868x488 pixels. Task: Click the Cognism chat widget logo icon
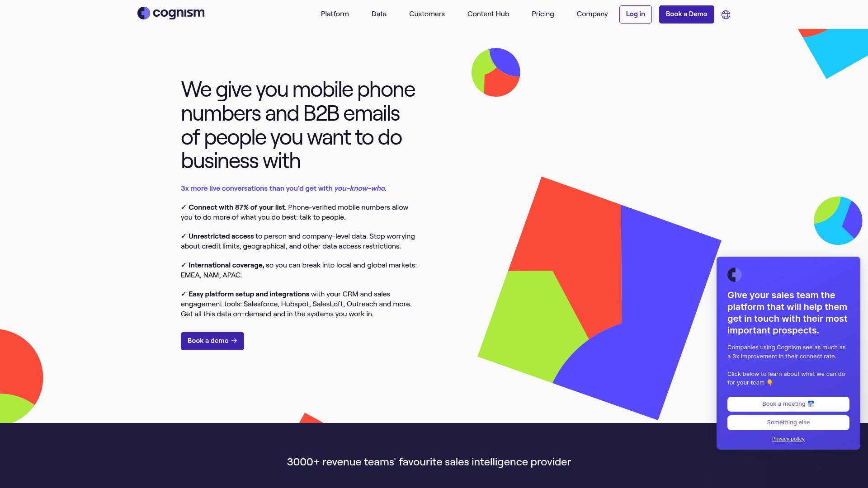[x=735, y=275]
